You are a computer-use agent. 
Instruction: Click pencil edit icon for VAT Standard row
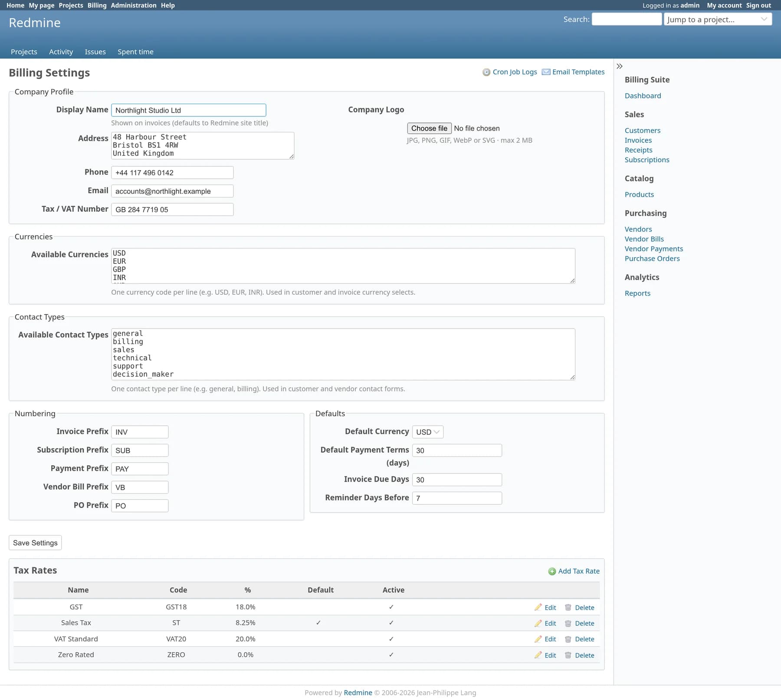click(x=538, y=639)
